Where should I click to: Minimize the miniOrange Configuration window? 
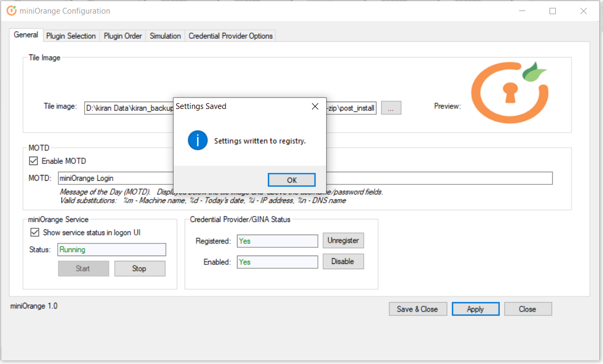pyautogui.click(x=522, y=11)
